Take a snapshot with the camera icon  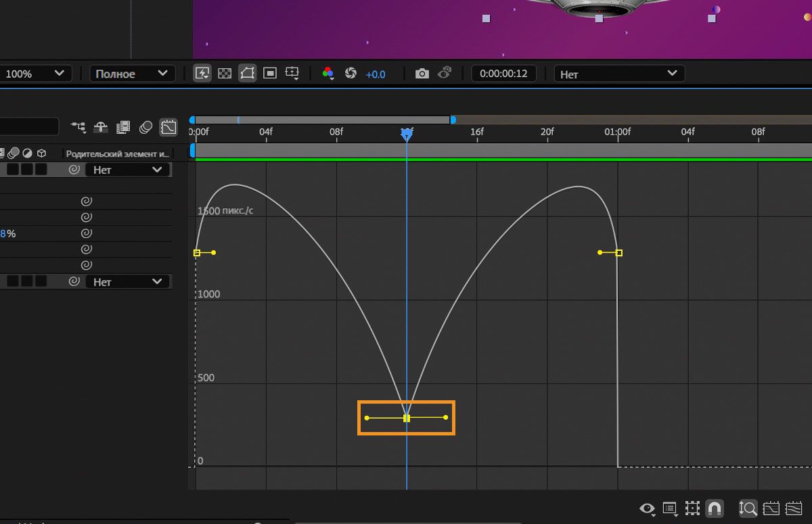point(422,74)
